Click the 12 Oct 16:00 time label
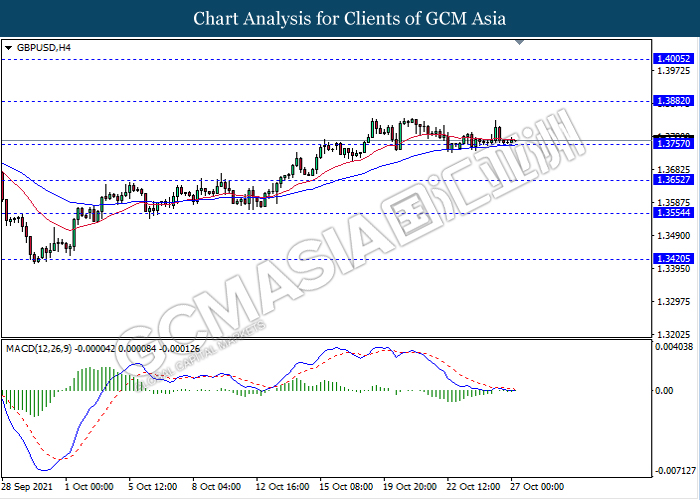This screenshot has height=500, width=700. 282,487
